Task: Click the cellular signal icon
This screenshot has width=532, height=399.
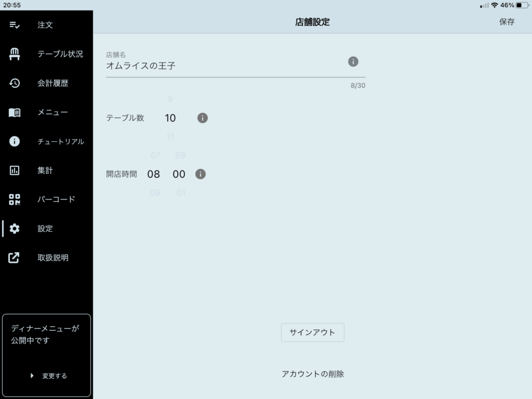Action: [485, 5]
